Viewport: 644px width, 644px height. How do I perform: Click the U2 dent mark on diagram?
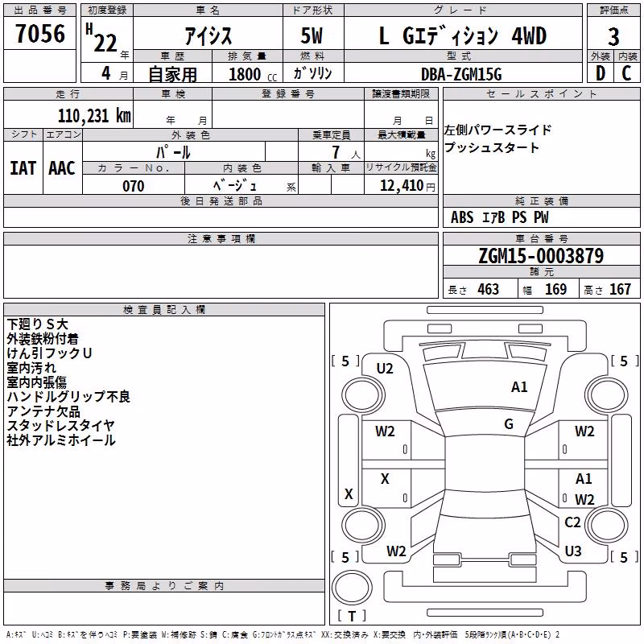pos(385,369)
